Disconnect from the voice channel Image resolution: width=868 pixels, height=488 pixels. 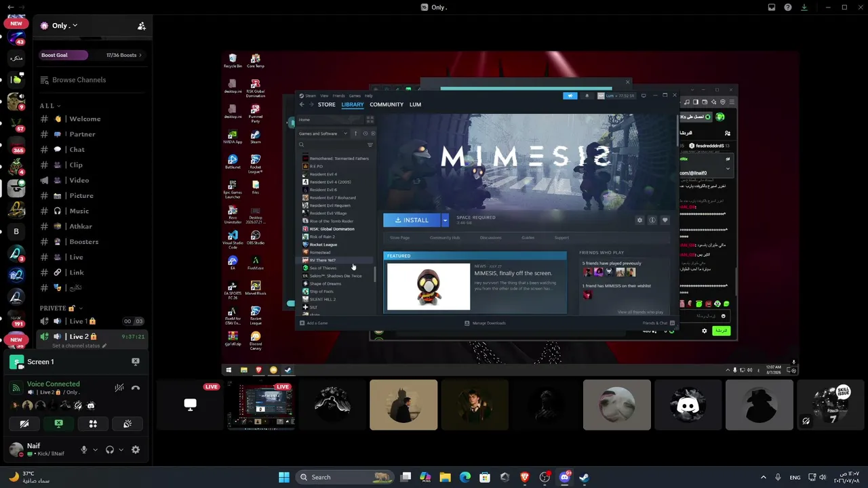click(x=136, y=388)
